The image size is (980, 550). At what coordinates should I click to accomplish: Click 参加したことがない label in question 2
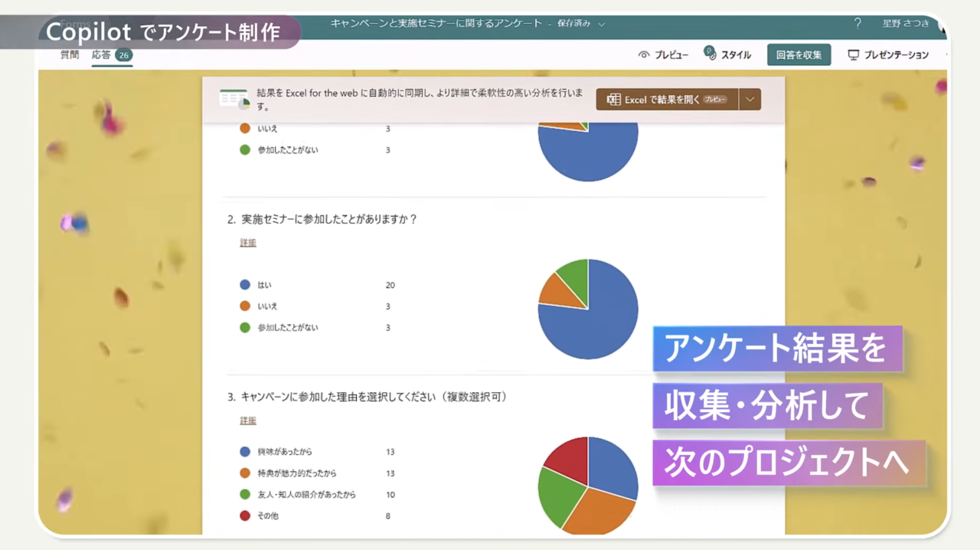[x=288, y=328]
